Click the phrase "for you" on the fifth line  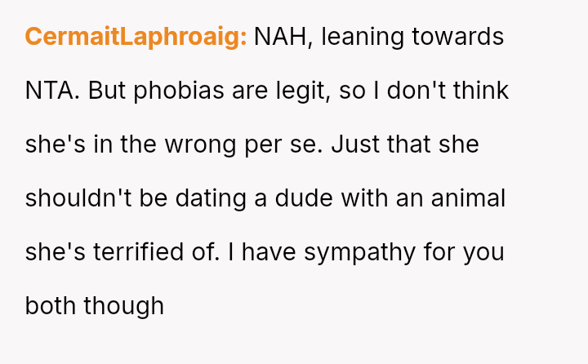(x=469, y=252)
